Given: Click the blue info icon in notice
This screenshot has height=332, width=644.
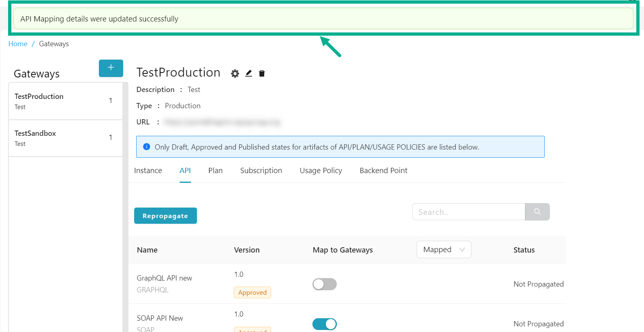Looking at the screenshot, I should (147, 147).
